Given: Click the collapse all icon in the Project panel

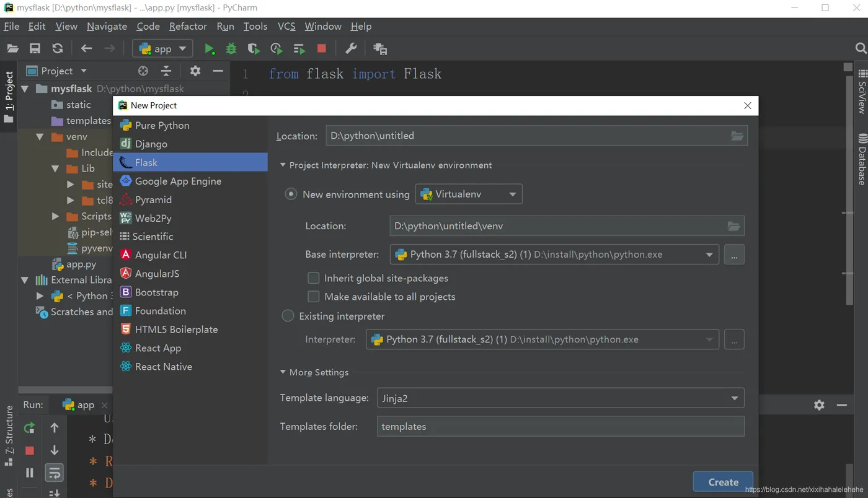Looking at the screenshot, I should point(166,71).
